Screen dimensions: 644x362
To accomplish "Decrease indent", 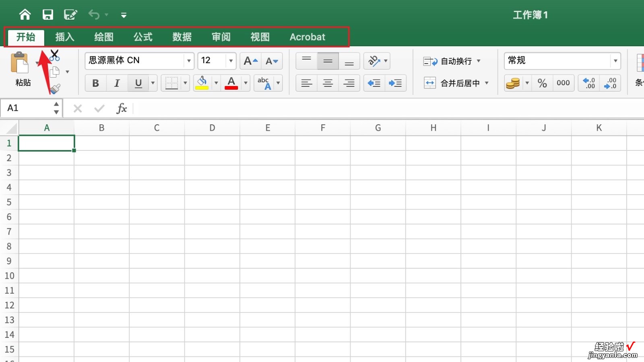I will coord(374,83).
